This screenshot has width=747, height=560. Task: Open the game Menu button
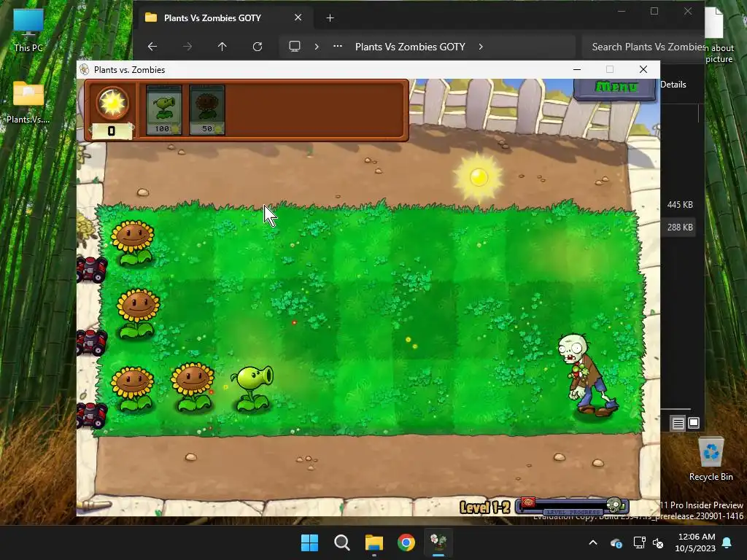616,87
